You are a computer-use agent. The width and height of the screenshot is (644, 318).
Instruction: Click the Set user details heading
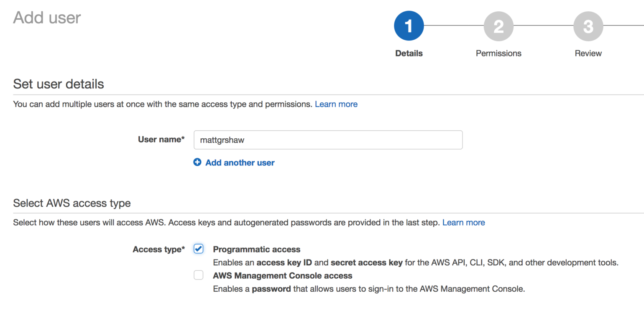(x=59, y=84)
